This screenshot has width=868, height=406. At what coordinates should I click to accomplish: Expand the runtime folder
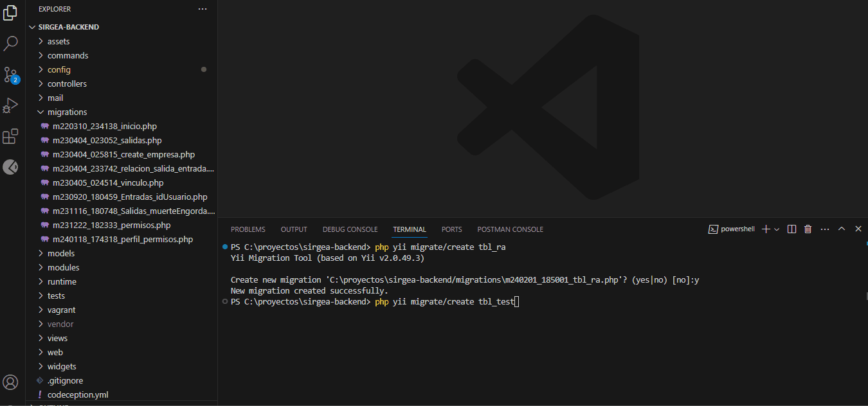point(122,281)
